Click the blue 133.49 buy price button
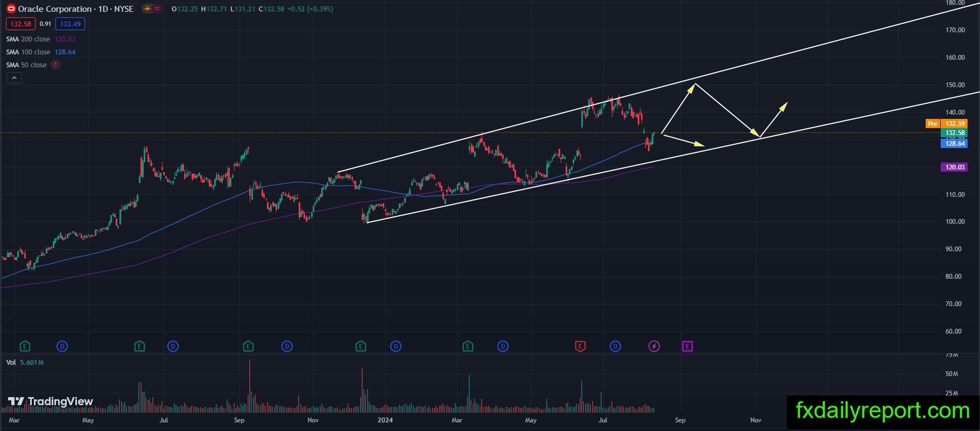Viewport: 980px width, 431px height. pos(70,24)
